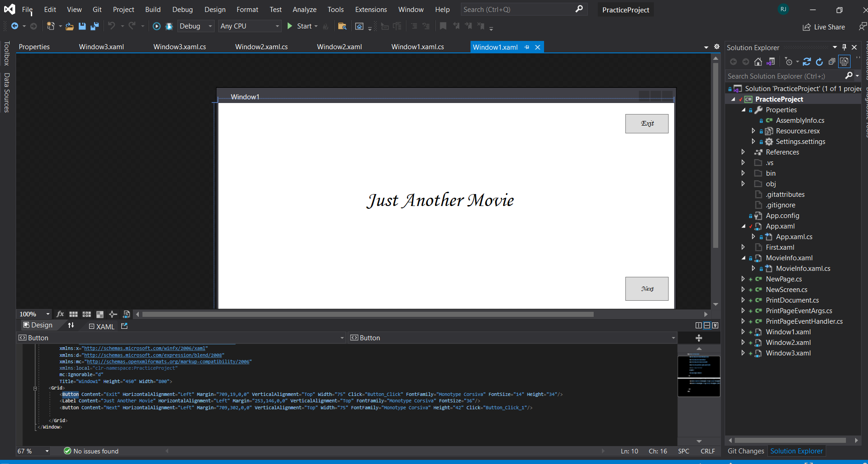This screenshot has width=868, height=464.
Task: Switch to the Git Changes tab
Action: point(746,451)
